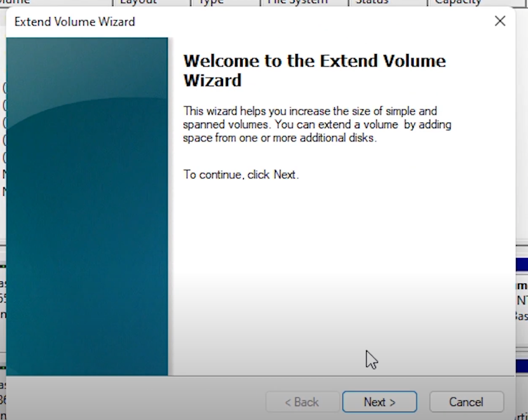Screen dimensions: 528x420
Task: Click the Status column header in Disk Management
Action: 388,3
